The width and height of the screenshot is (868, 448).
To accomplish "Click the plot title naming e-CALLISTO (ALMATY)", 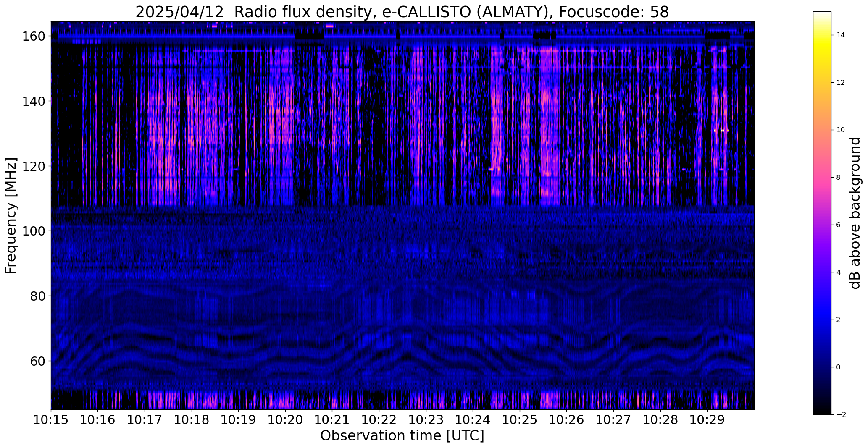I will [x=402, y=12].
